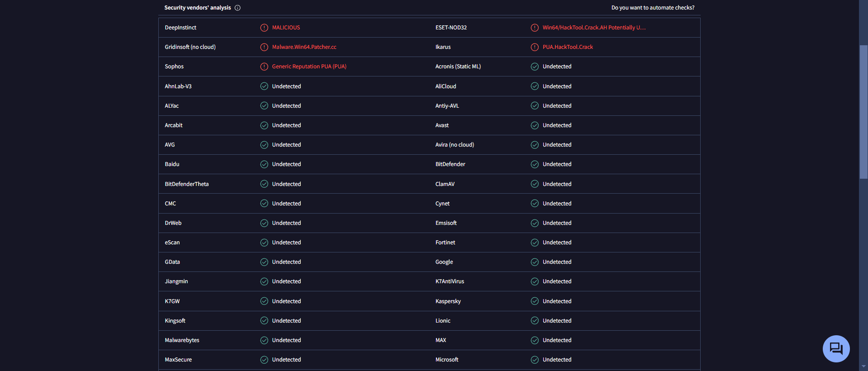Screen dimensions: 868x371
Task: Click PUA.HackTool.Crack detection label
Action: pos(568,47)
